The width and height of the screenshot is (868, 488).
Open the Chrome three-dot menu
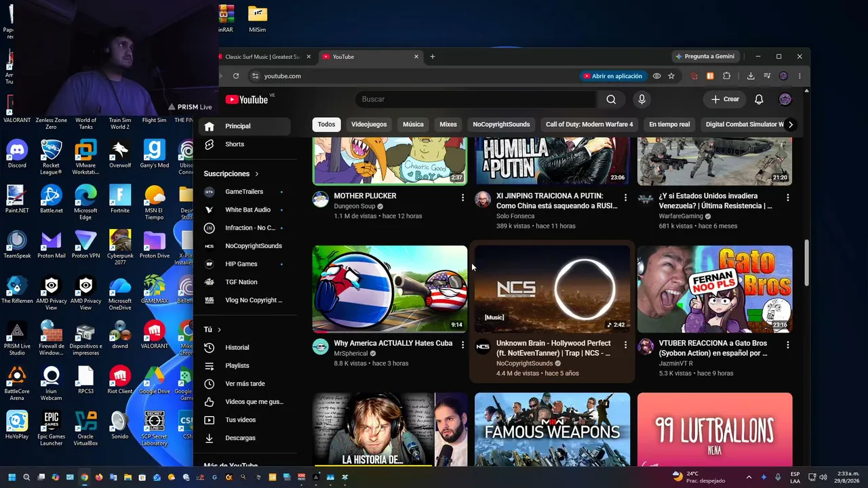(800, 76)
